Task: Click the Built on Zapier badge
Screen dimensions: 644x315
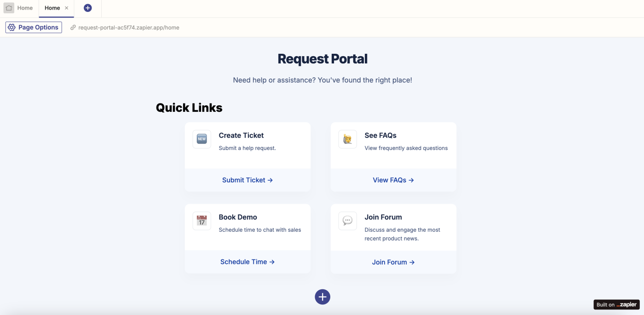Action: pos(616,304)
